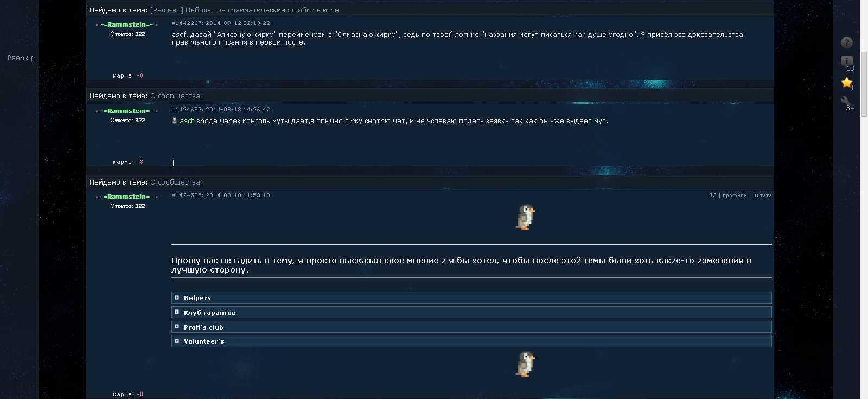Open the профиль link of the post
This screenshot has height=399, width=868.
pyautogui.click(x=735, y=195)
